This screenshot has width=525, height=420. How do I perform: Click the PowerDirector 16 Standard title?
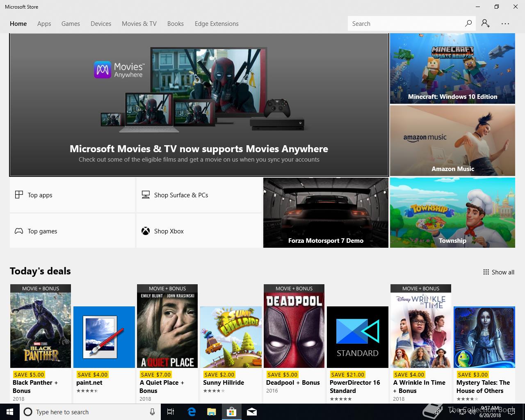tap(355, 387)
